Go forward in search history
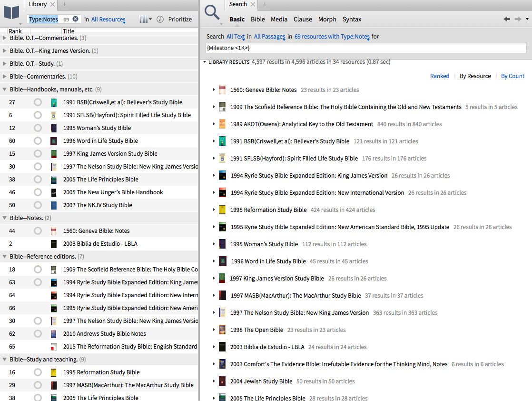532x401 pixels. pyautogui.click(x=518, y=19)
